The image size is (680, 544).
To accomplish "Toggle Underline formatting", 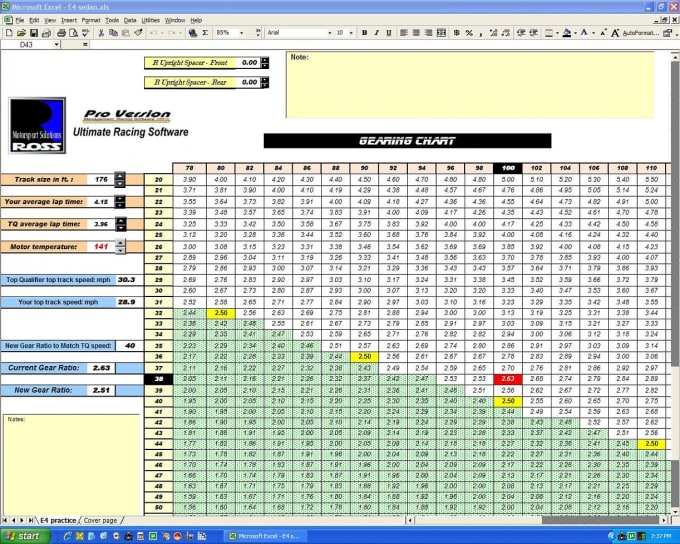I will (x=389, y=33).
